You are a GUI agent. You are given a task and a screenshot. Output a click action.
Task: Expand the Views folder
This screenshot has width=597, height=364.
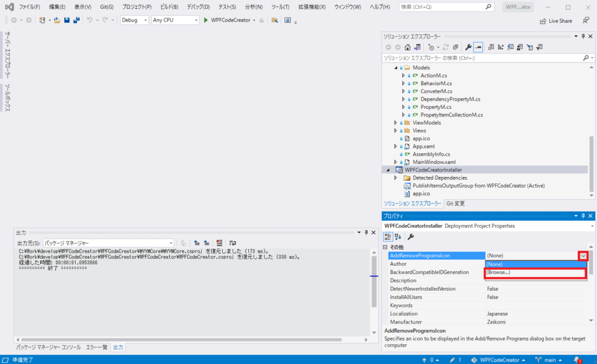[396, 131]
